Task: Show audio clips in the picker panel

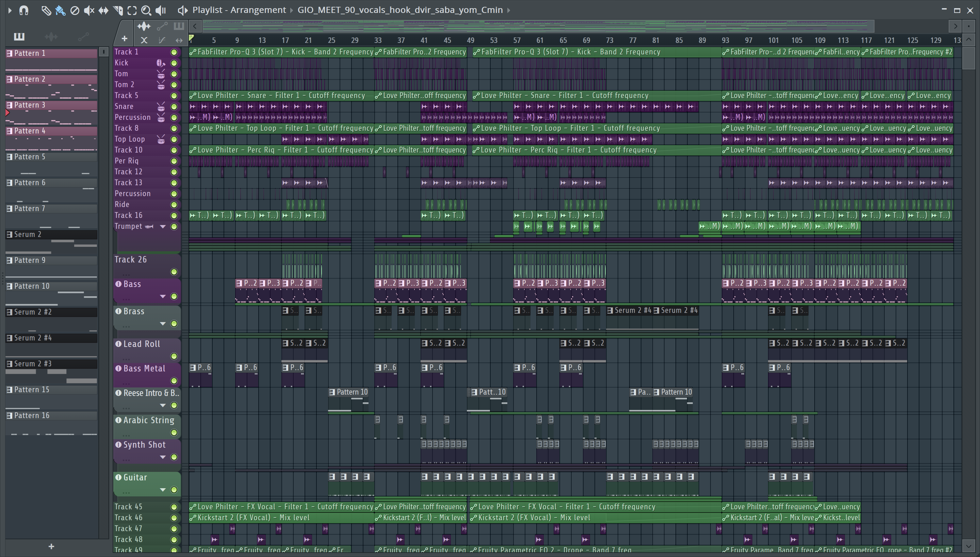Action: [51, 36]
